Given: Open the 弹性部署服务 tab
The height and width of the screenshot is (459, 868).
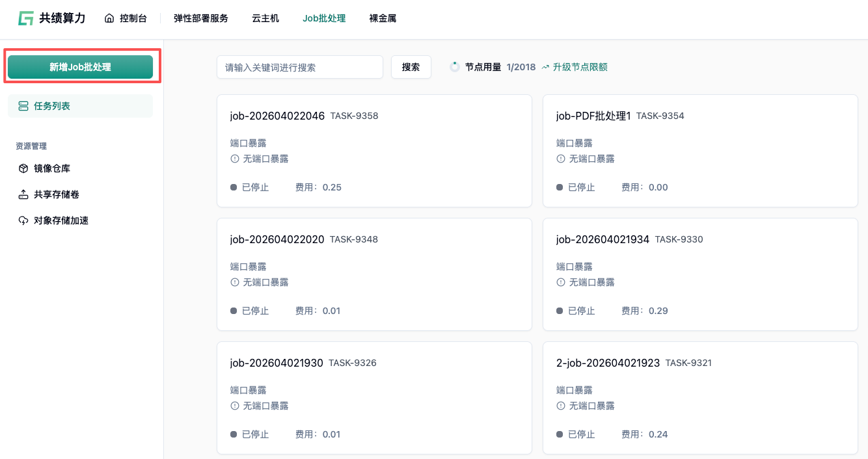Looking at the screenshot, I should click(201, 18).
